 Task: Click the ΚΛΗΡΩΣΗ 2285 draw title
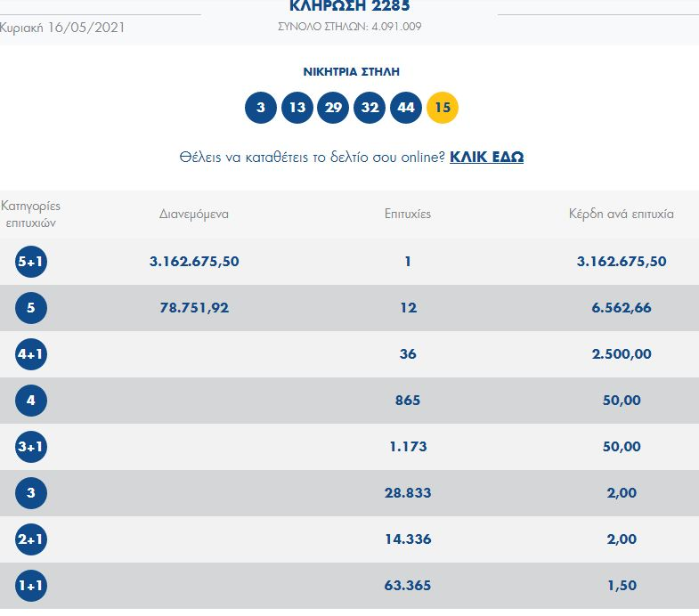(x=350, y=6)
